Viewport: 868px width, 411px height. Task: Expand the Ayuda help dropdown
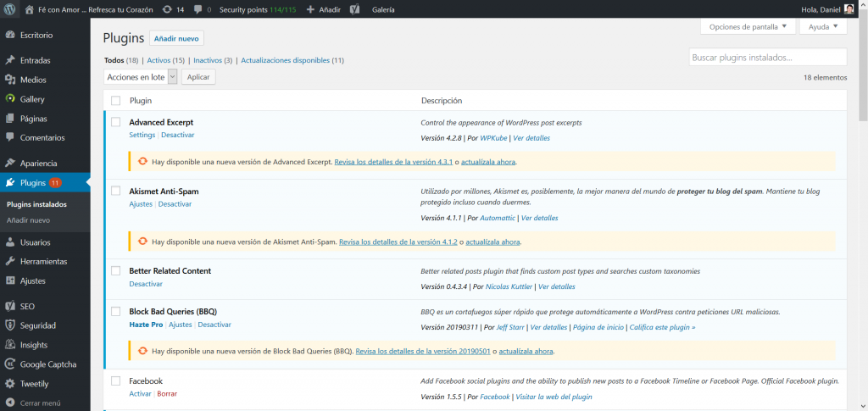[x=823, y=26]
